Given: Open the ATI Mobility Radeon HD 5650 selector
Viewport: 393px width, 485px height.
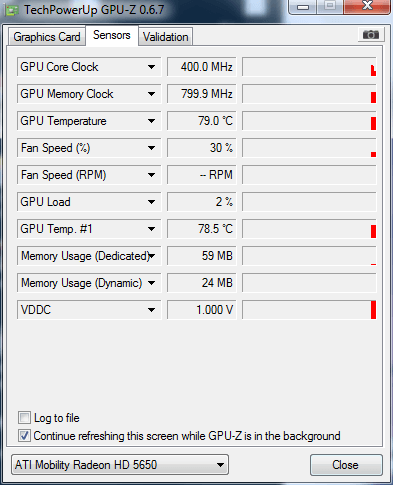Looking at the screenshot, I should click(120, 465).
